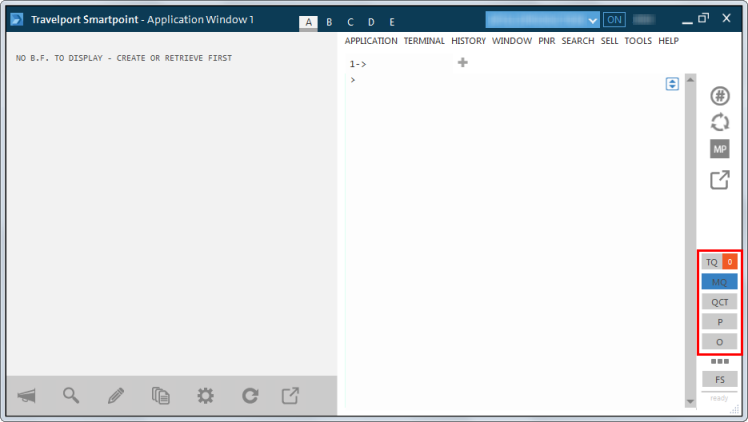Click the QCT button
This screenshot has width=748, height=422.
[x=719, y=302]
